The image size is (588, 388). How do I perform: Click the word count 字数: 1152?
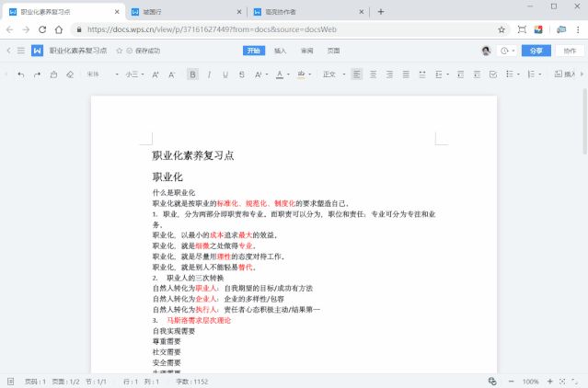point(192,382)
